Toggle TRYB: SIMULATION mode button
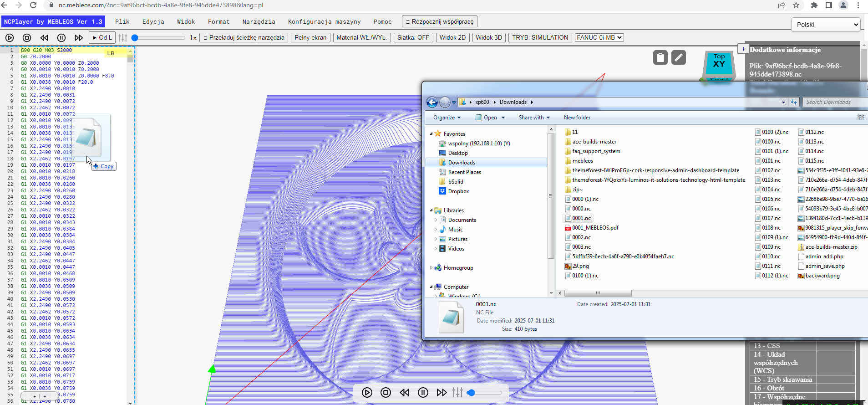 540,37
